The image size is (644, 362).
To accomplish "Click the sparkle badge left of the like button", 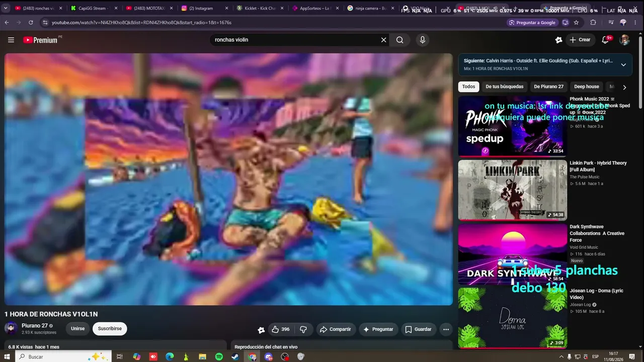I will click(261, 330).
